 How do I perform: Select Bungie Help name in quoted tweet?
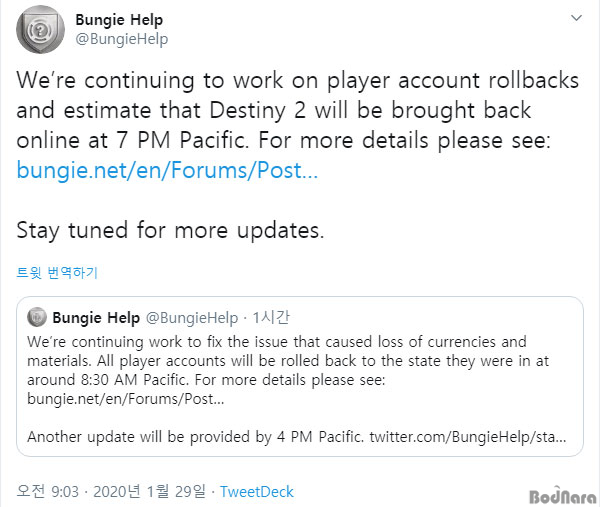(x=97, y=318)
